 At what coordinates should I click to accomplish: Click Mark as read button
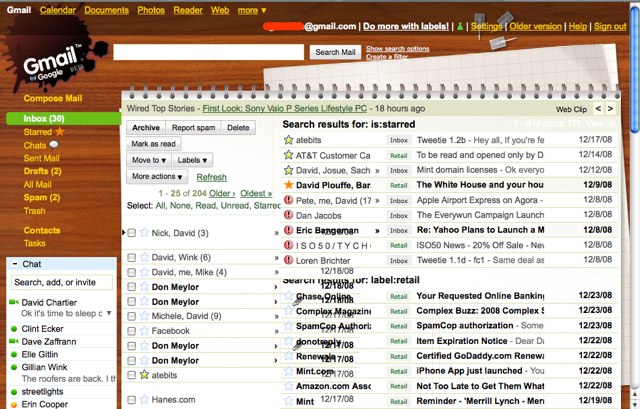click(153, 144)
